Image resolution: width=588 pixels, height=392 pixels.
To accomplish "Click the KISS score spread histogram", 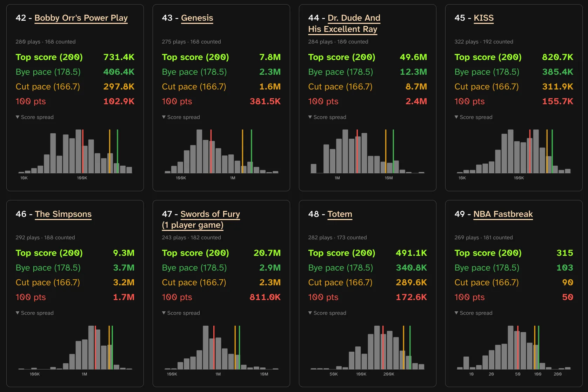I will pos(514,154).
